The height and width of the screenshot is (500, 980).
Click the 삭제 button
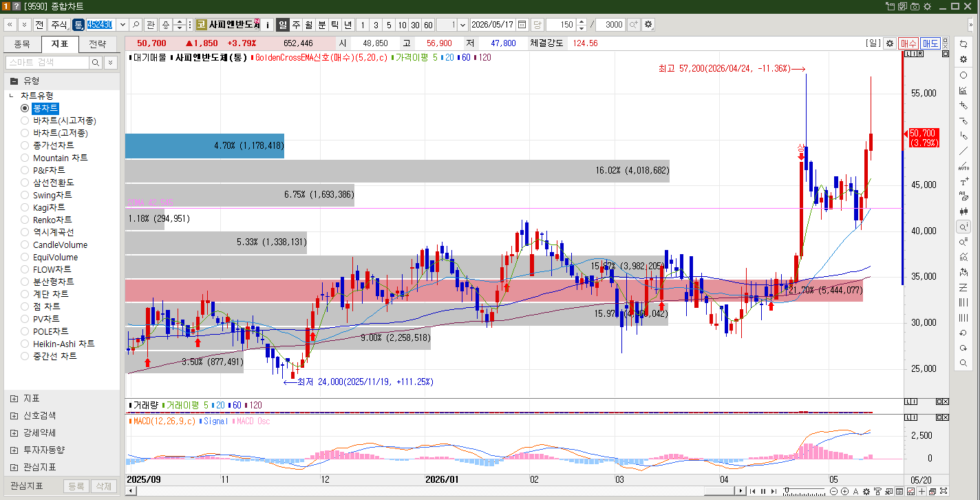coord(103,486)
